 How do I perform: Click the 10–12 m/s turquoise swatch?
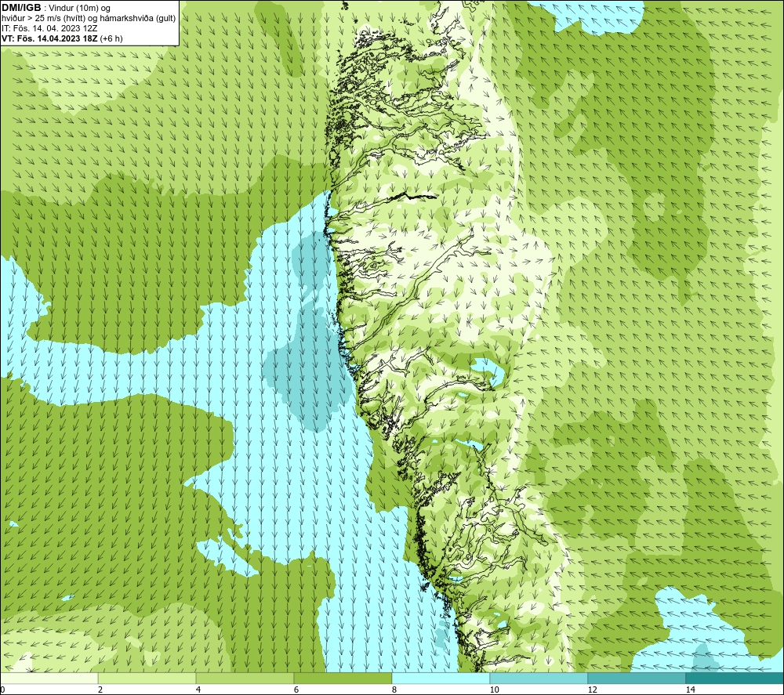click(539, 678)
